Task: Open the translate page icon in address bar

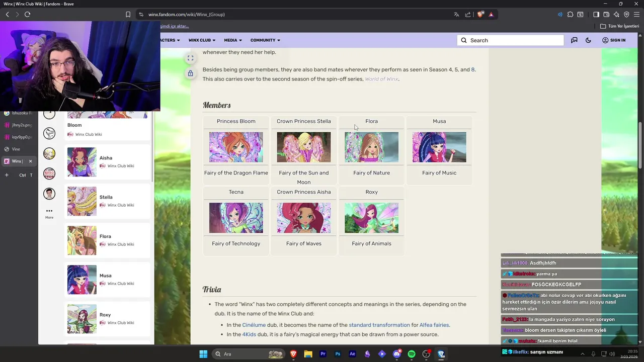Action: [456, 15]
